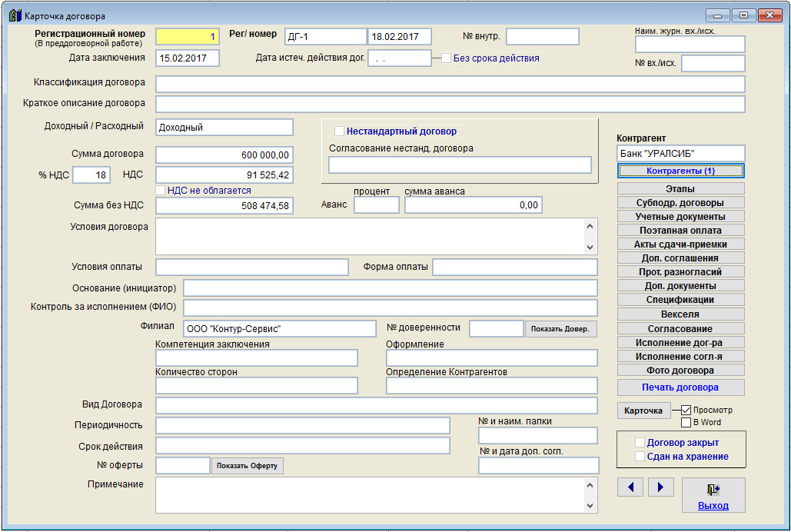Open the Контрагенты (1) list

pyautogui.click(x=680, y=171)
